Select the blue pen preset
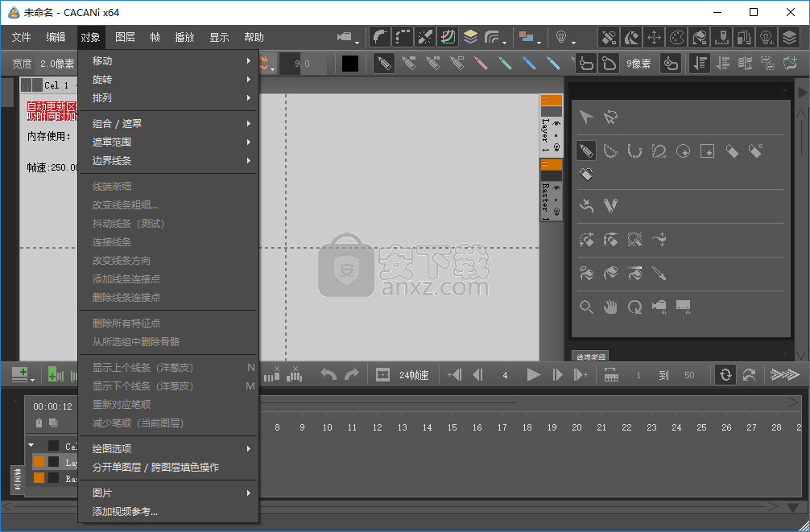The width and height of the screenshot is (810, 532). point(529,64)
